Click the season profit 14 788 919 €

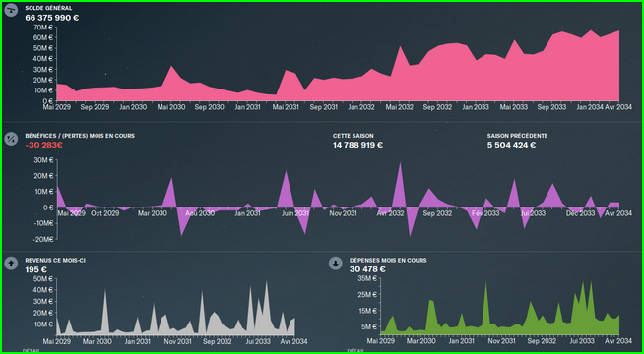pos(358,145)
